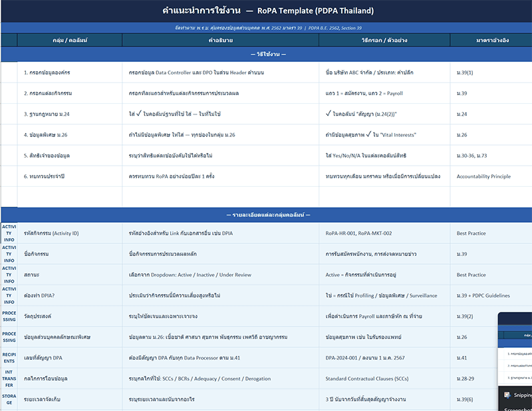Screen dimensions: 532x411
Task: Select the 'ระยะเวลาจัดเก็บ' cell
Action: (70, 399)
